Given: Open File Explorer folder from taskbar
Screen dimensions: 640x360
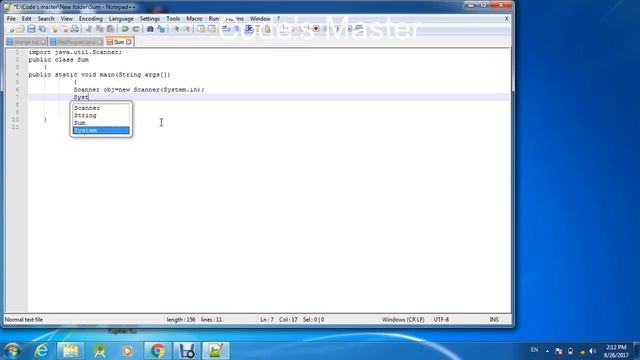Looking at the screenshot, I should click(71, 351).
